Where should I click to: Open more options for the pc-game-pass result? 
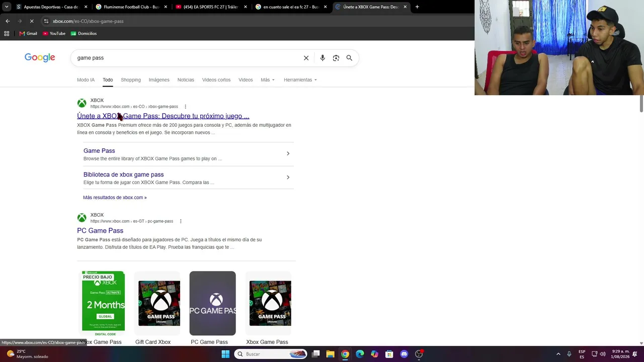(181, 221)
